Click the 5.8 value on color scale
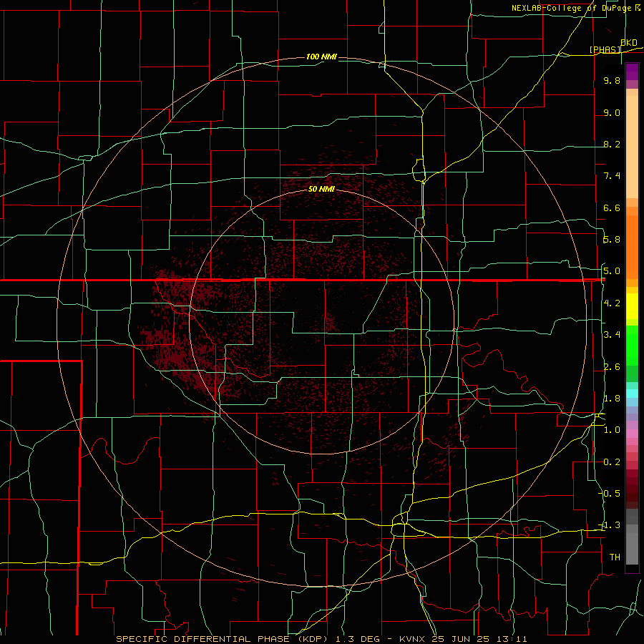Viewport: 644px width, 644px height. pos(612,240)
